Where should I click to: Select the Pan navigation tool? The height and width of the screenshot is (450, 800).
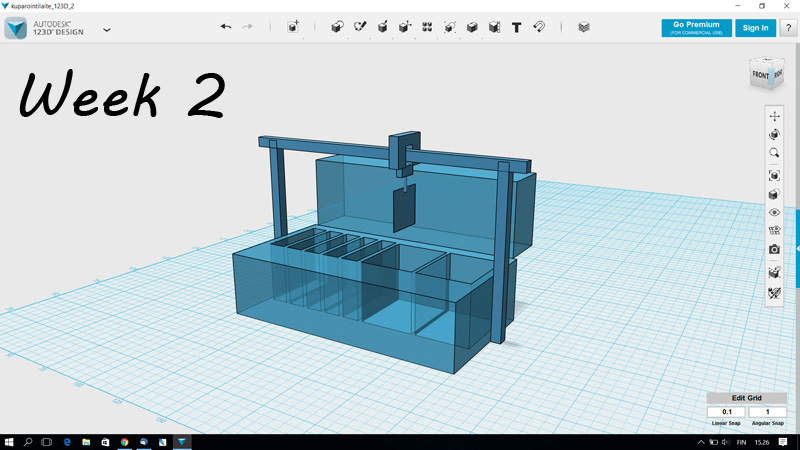pyautogui.click(x=774, y=116)
